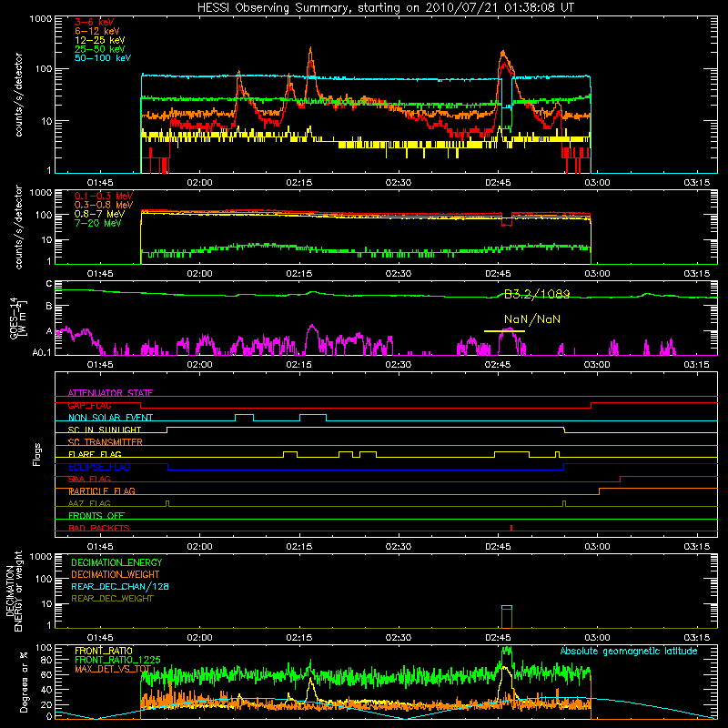This screenshot has width=728, height=728.
Task: Click the 0.1-0.3 MeV legend label
Action: tap(104, 196)
